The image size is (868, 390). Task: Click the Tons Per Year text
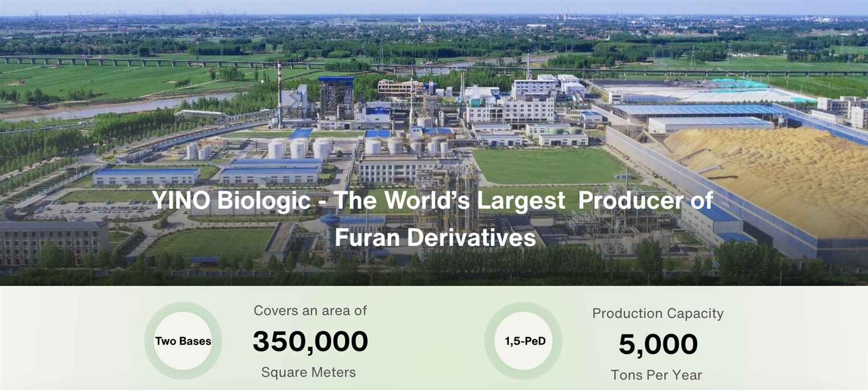coord(656,375)
